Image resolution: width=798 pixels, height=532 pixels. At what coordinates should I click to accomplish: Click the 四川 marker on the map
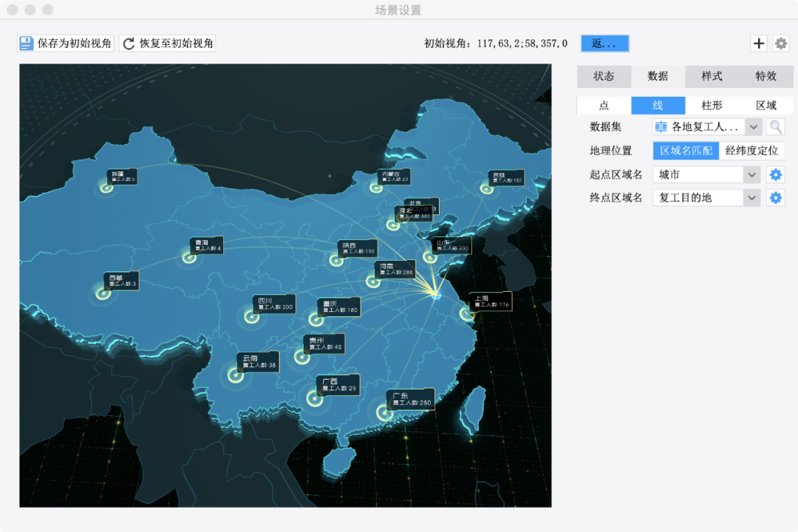pos(251,317)
